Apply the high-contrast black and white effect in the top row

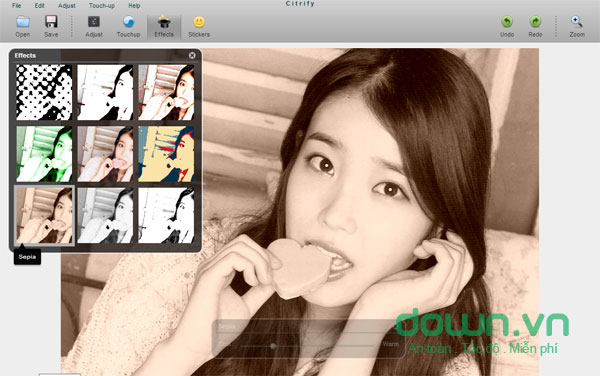point(105,92)
